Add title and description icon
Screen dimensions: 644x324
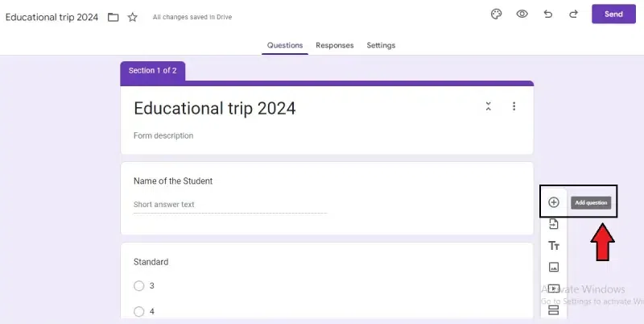[x=553, y=246]
